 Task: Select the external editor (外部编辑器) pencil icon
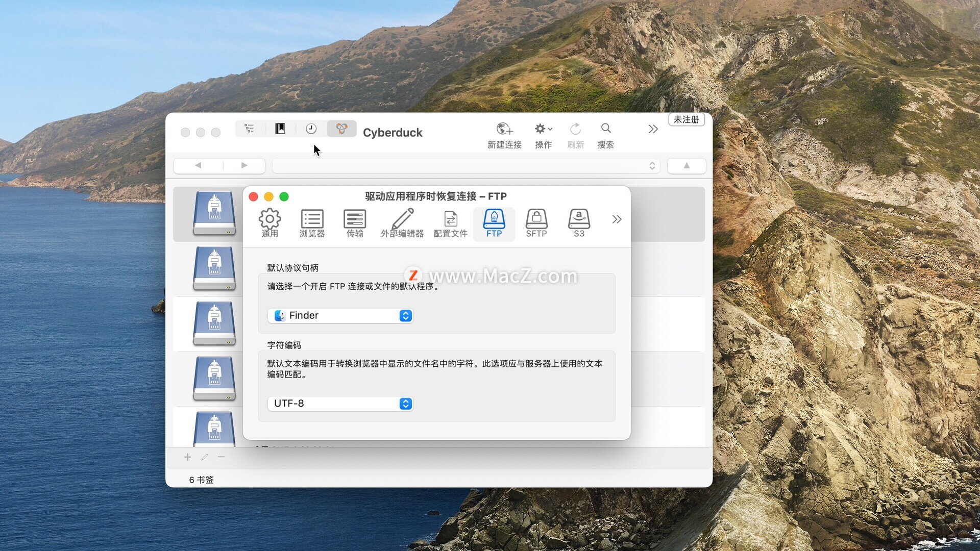tap(402, 219)
